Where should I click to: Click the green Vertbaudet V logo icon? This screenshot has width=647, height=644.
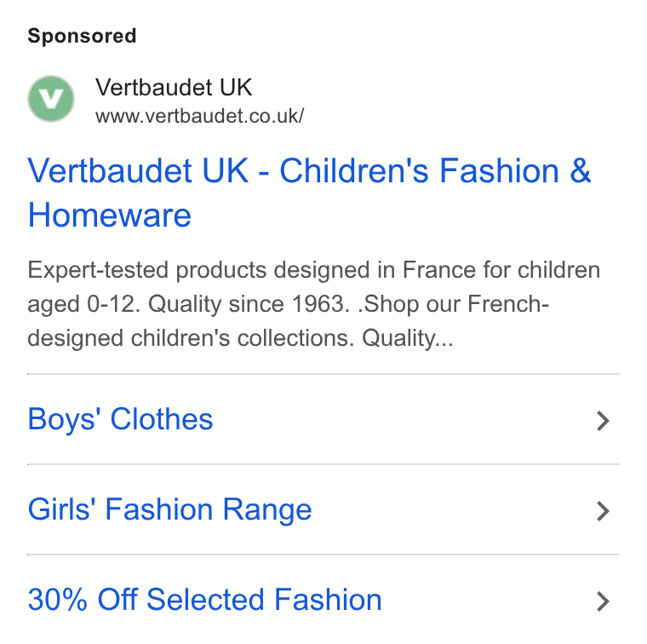click(x=51, y=99)
